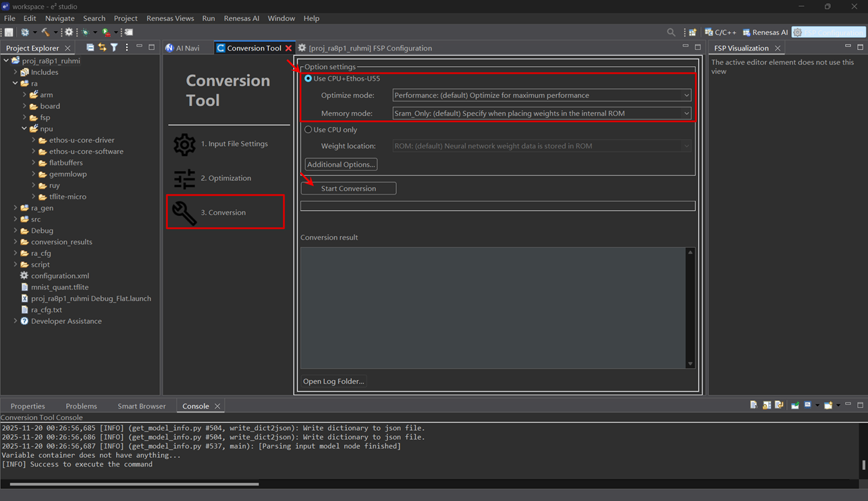
Task: Click the Open Log Folder... button
Action: pos(333,381)
